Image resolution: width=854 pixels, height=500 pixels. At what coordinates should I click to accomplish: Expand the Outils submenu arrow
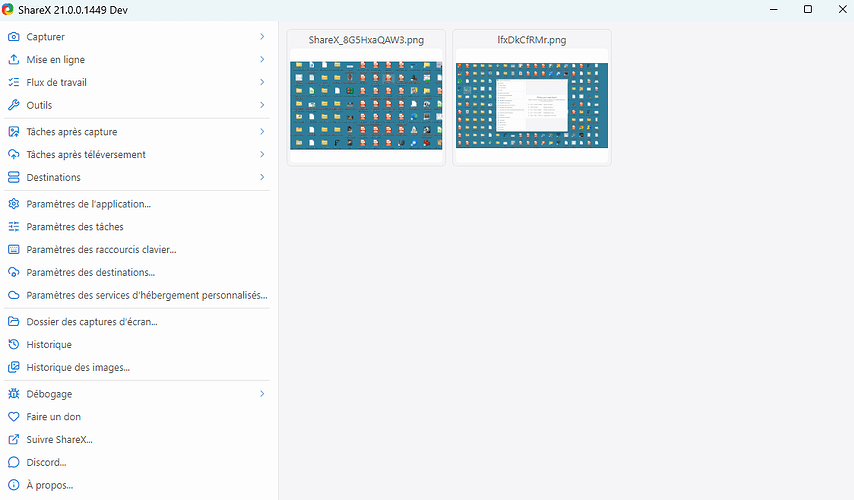(x=262, y=105)
